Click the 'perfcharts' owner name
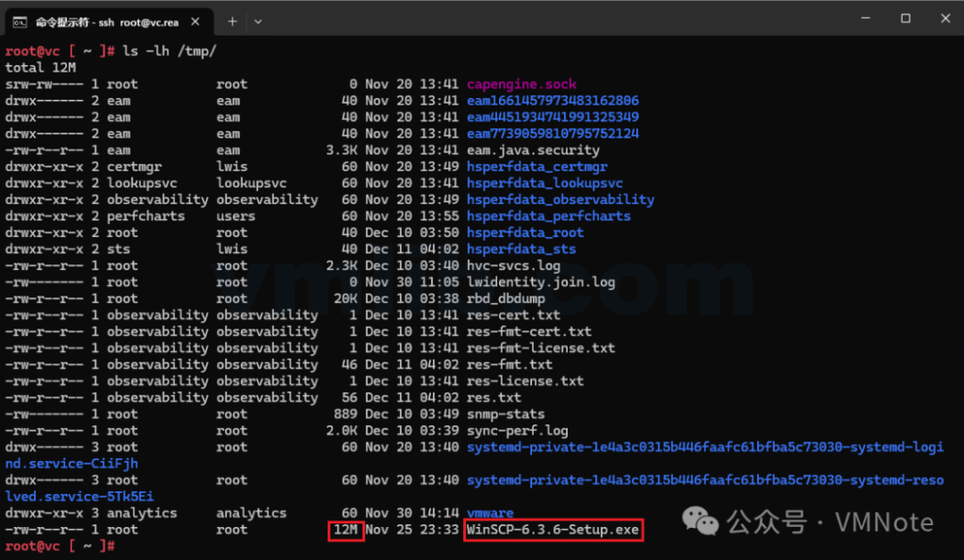 click(x=146, y=216)
